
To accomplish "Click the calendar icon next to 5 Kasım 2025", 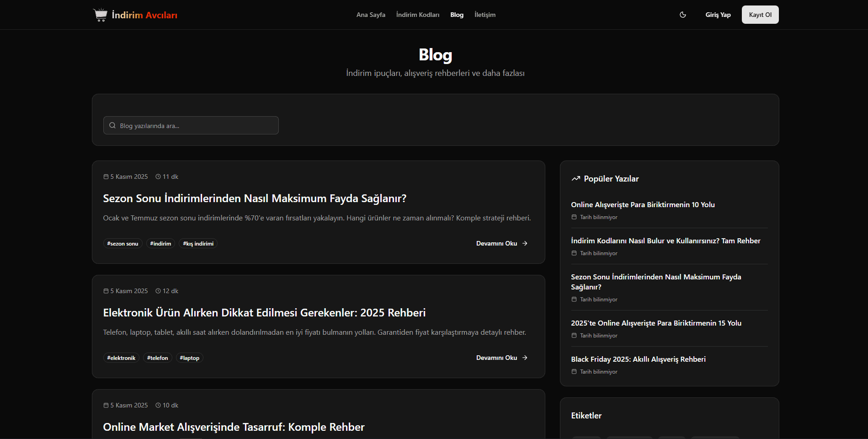I will click(x=105, y=176).
